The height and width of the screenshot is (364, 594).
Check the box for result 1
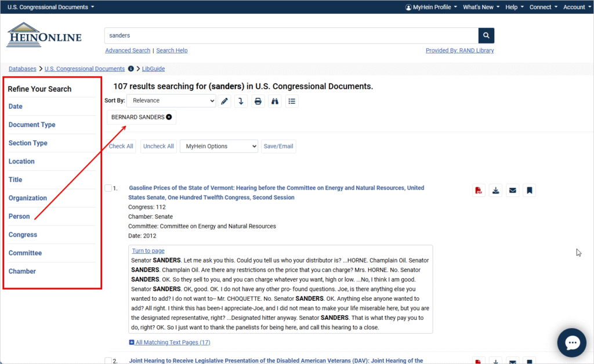[x=108, y=188]
